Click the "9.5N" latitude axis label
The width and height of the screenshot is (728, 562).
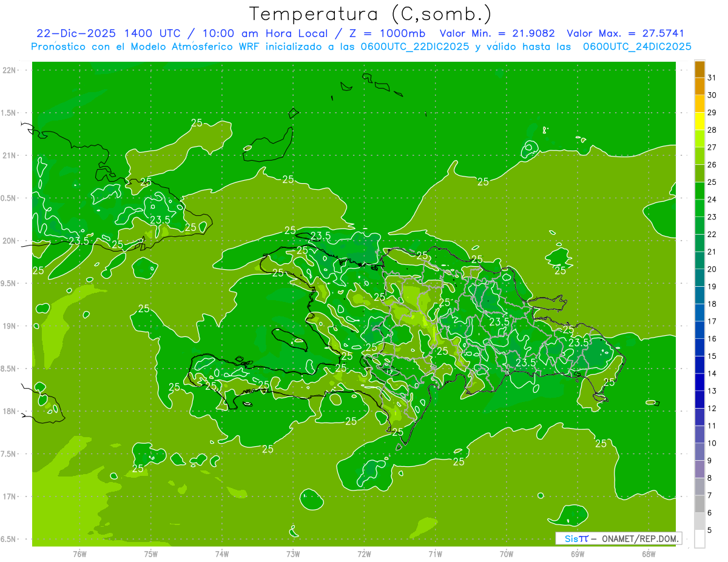point(9,284)
